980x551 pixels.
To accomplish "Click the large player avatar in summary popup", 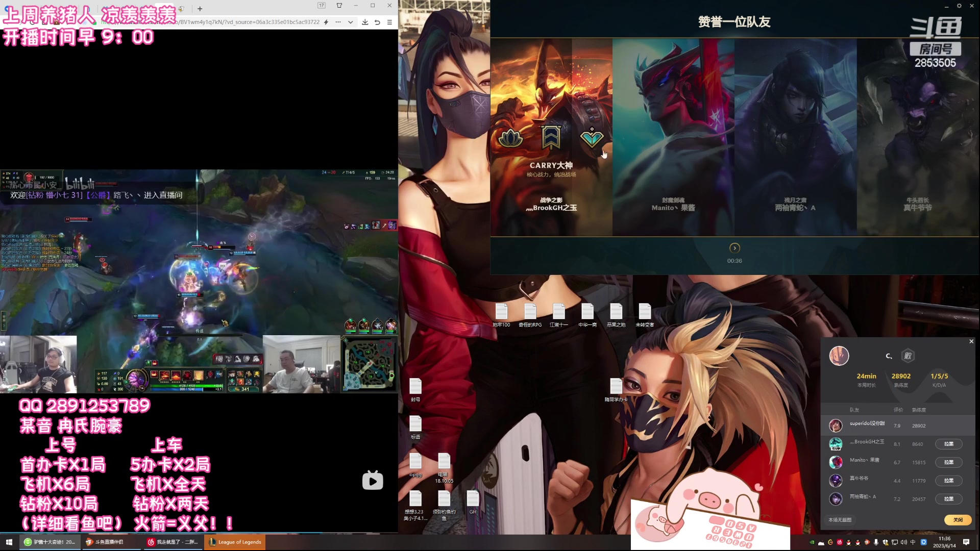I will click(x=839, y=356).
